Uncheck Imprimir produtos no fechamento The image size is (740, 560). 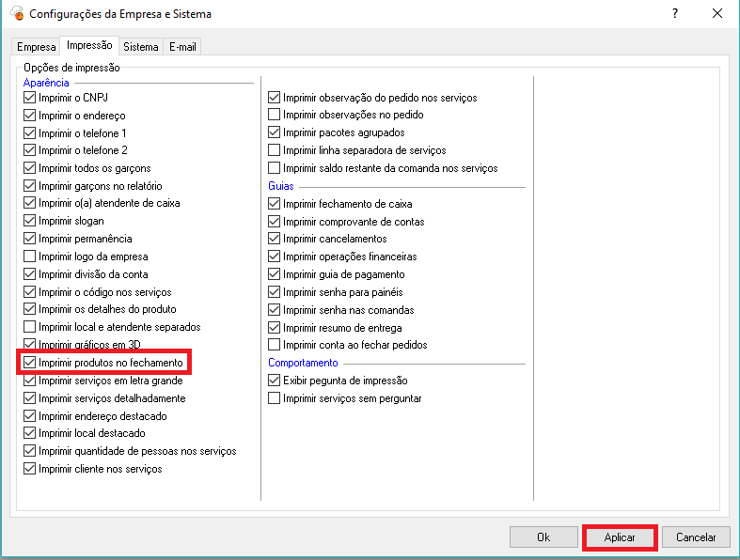[x=30, y=363]
